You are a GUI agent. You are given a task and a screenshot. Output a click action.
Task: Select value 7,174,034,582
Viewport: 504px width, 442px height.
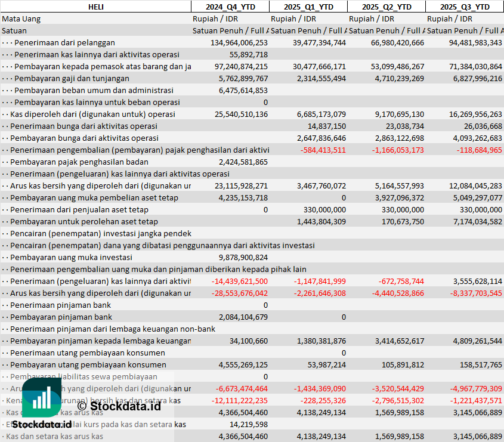pyautogui.click(x=478, y=221)
